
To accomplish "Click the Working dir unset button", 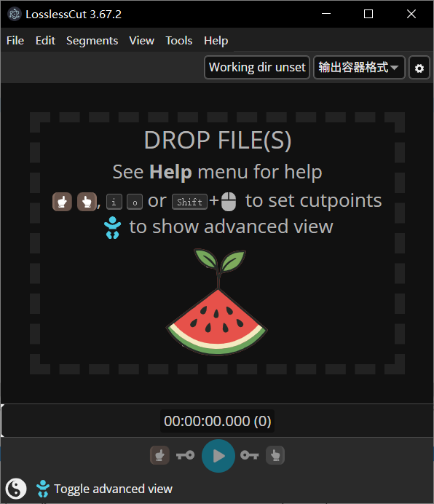I will (x=257, y=68).
